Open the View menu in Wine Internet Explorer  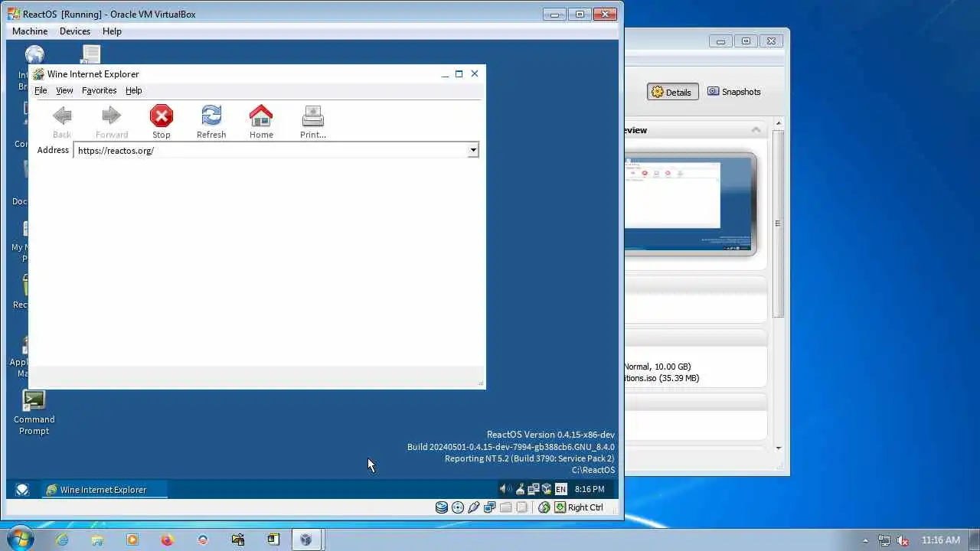(x=64, y=90)
